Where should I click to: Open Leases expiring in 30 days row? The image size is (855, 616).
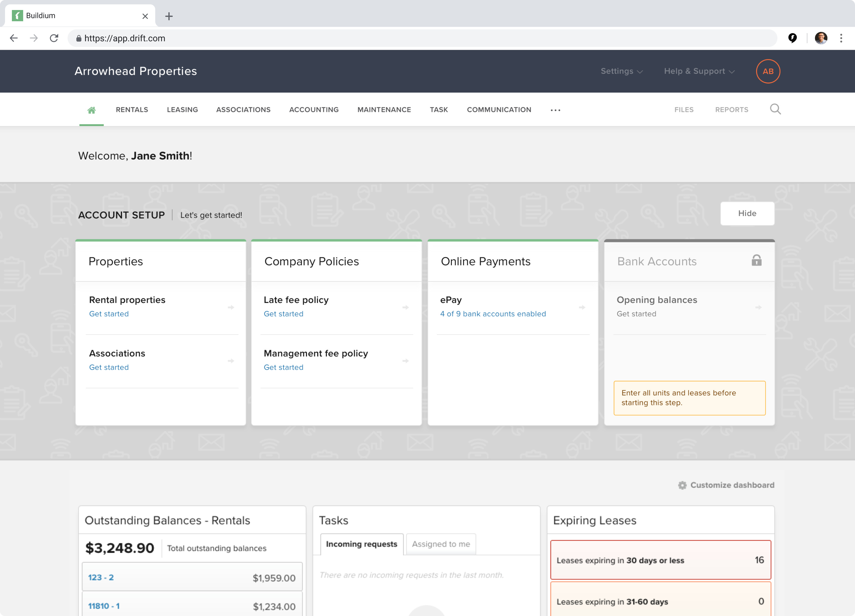pyautogui.click(x=660, y=560)
